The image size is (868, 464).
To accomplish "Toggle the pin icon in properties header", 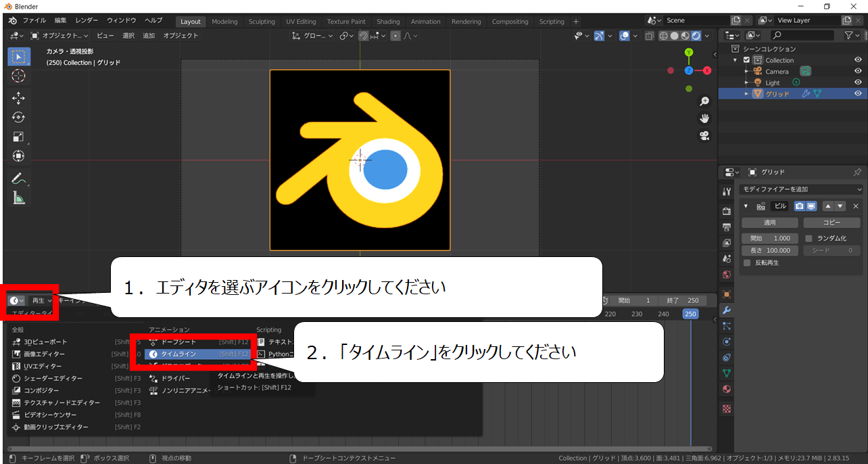I will pos(857,172).
